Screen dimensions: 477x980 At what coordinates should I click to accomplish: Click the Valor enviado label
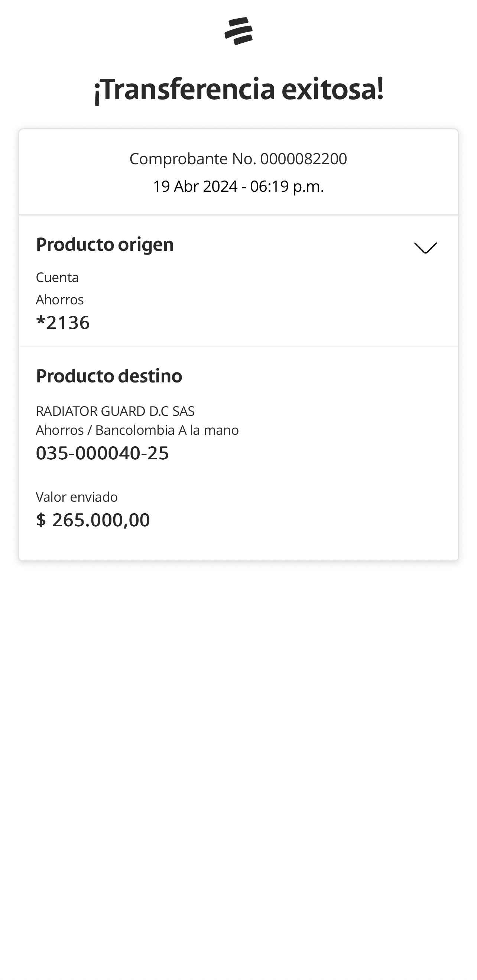(x=77, y=497)
